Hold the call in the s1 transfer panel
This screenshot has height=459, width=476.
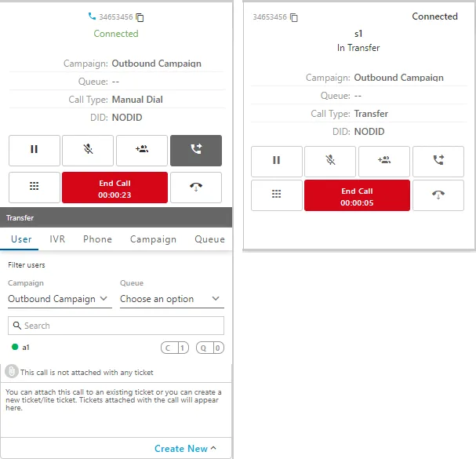(277, 162)
